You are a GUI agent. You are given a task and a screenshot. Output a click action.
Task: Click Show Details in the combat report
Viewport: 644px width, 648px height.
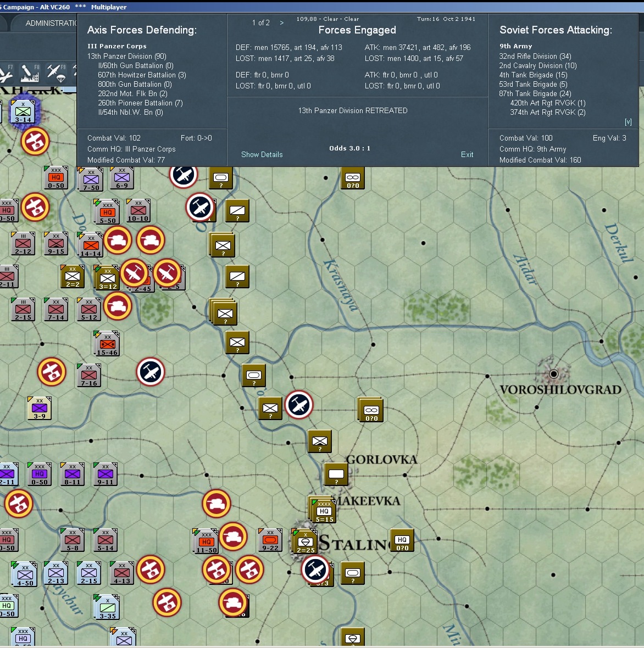[x=262, y=154]
